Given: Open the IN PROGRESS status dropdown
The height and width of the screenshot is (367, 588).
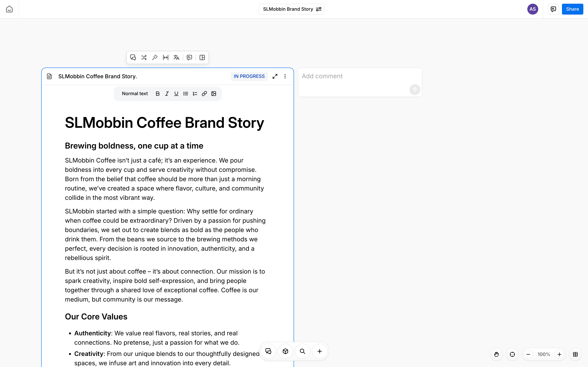Looking at the screenshot, I should (x=249, y=76).
